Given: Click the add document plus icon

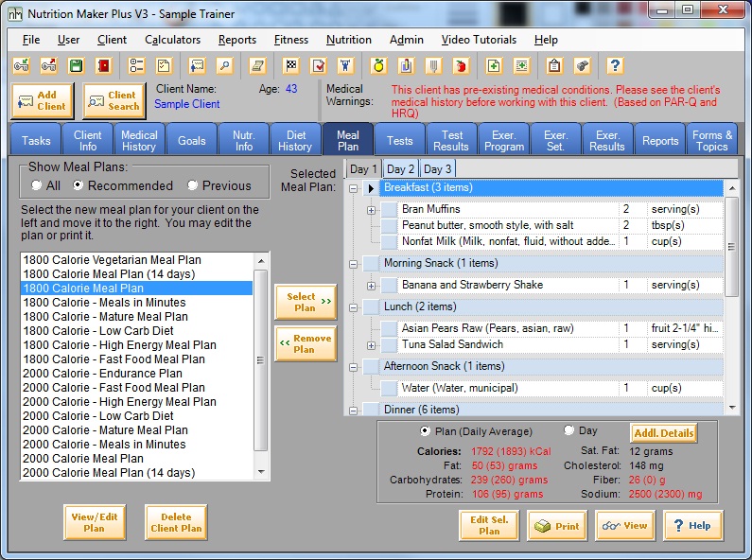Looking at the screenshot, I should (x=494, y=65).
